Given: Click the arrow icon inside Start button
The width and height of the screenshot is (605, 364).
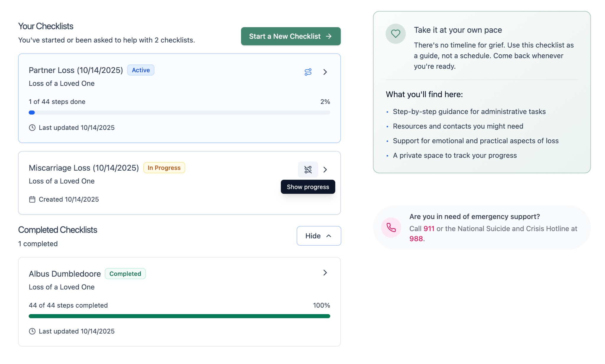Looking at the screenshot, I should [329, 36].
